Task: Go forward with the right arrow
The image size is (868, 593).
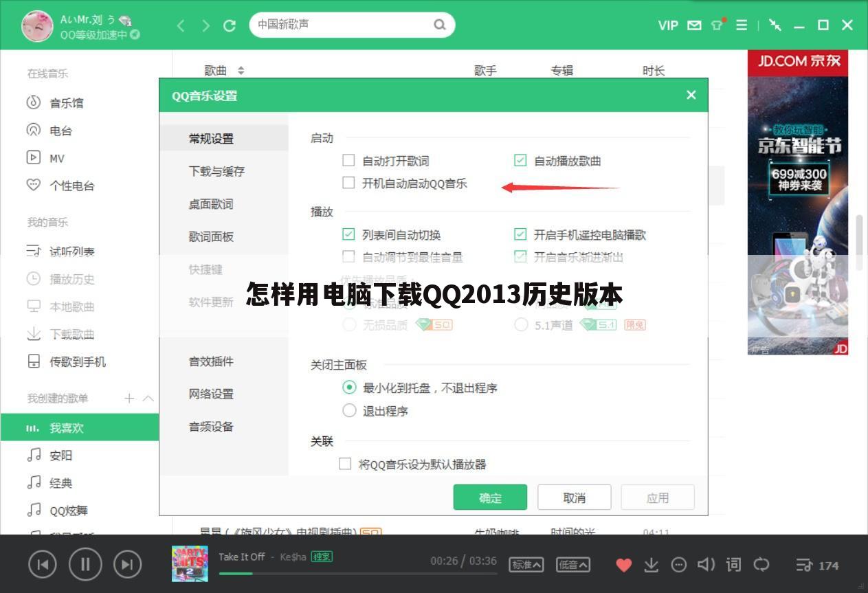Action: (205, 25)
